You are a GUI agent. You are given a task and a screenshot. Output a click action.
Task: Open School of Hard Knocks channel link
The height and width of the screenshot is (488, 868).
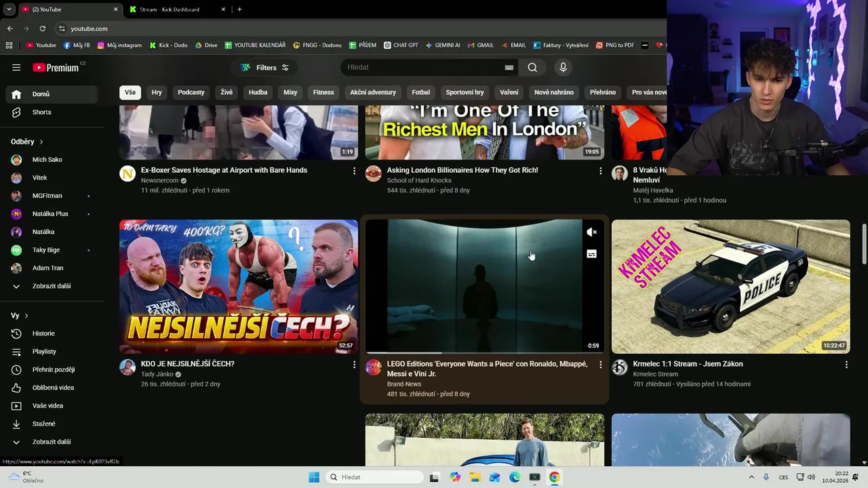point(419,180)
